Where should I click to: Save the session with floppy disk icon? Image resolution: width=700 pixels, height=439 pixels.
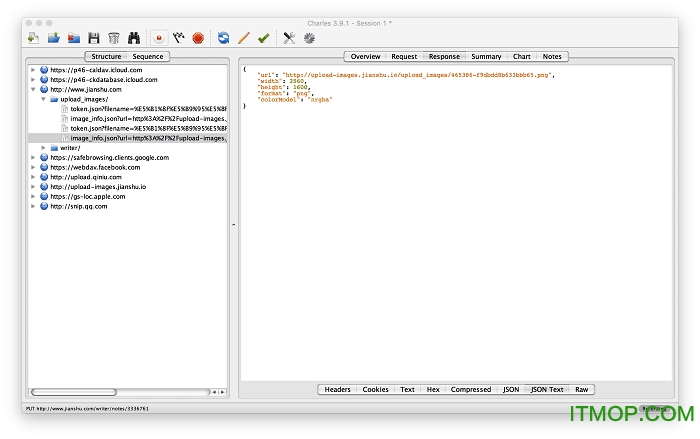click(93, 38)
